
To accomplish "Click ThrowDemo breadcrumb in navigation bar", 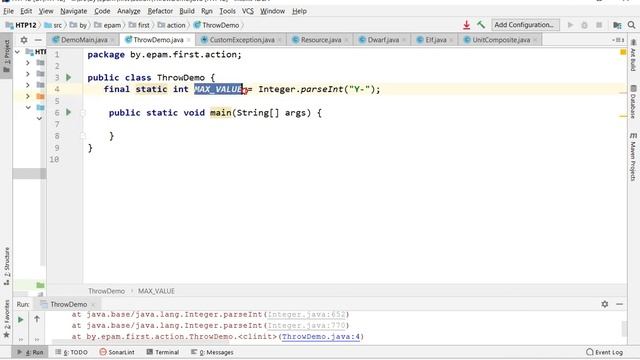I will [217, 25].
